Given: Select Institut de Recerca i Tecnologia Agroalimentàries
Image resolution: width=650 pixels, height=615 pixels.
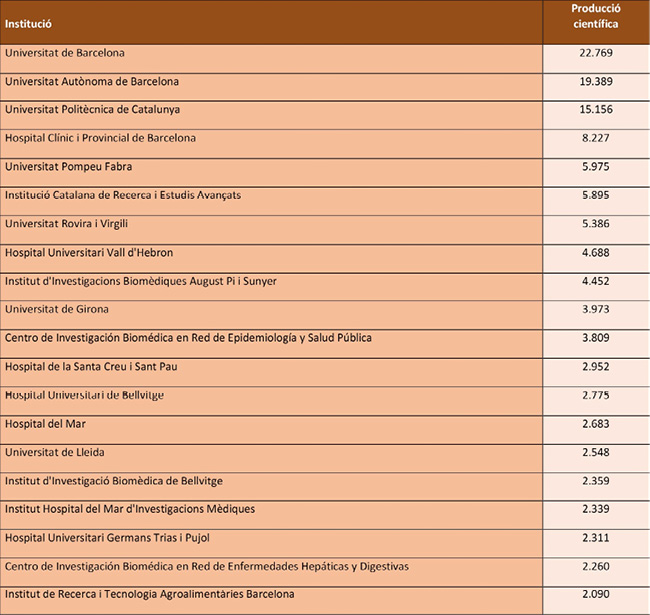Looking at the screenshot, I should coord(150,595).
